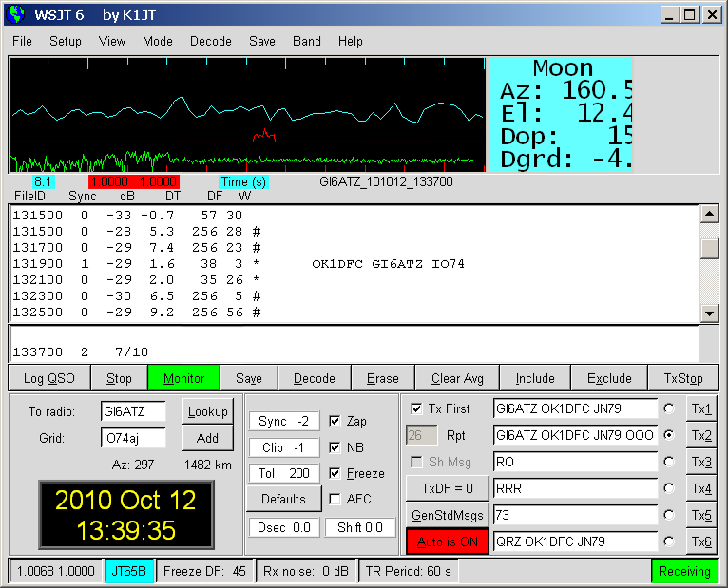The height and width of the screenshot is (588, 728).
Task: Click the red Auto is ON button
Action: [x=447, y=541]
